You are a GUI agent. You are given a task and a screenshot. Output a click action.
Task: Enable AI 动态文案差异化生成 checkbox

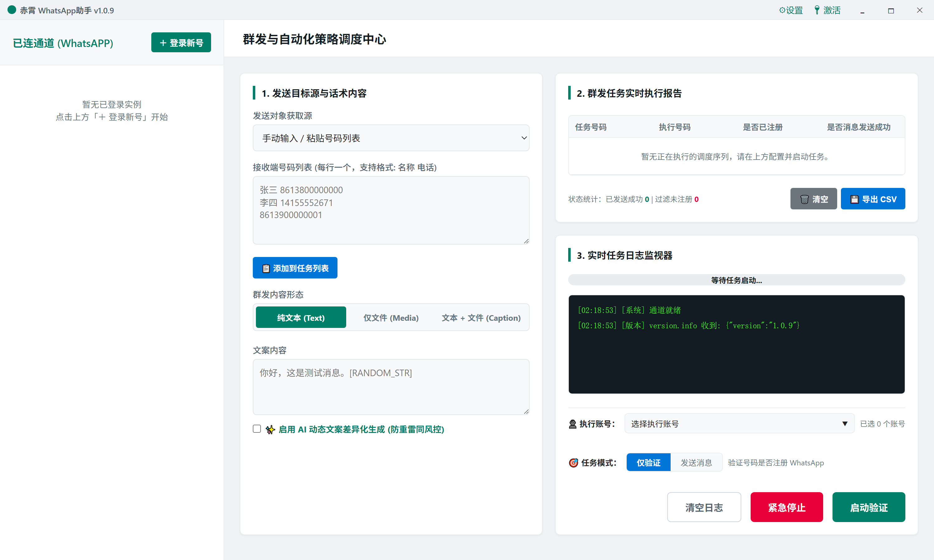257,429
